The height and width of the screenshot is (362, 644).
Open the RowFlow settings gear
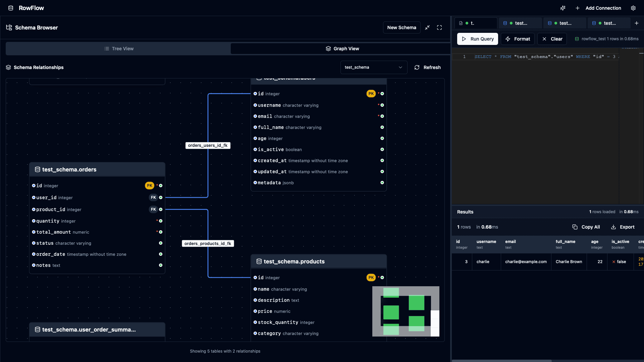coord(634,8)
